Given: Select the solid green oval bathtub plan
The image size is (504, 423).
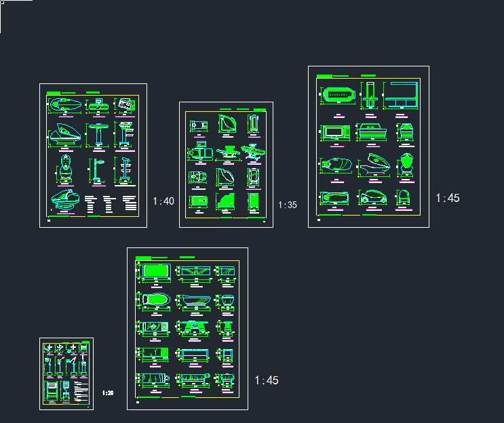Looking at the screenshot, I should click(155, 300).
